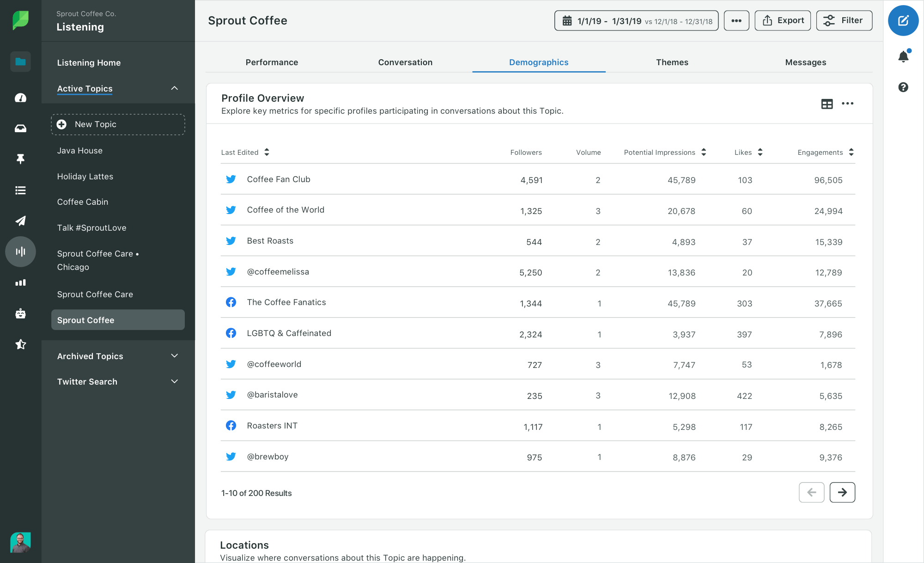This screenshot has height=563, width=924.
Task: Click the 96,505 engagements value
Action: coord(828,180)
